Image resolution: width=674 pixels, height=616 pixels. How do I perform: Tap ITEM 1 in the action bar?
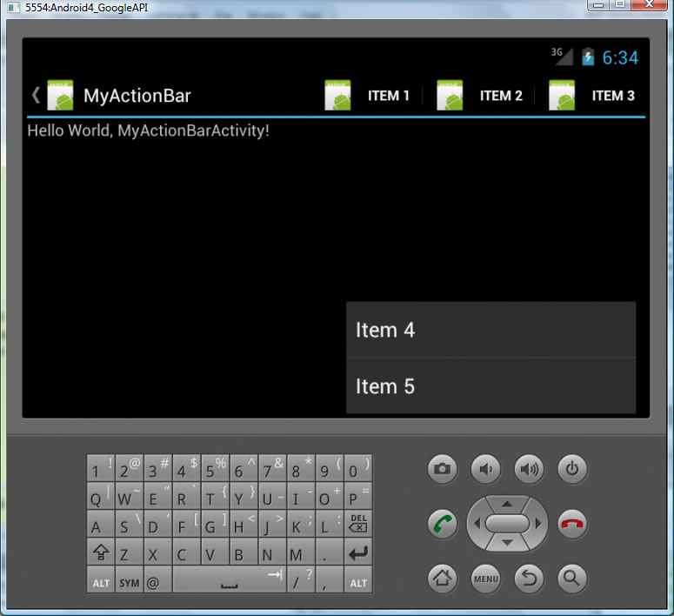(x=369, y=96)
